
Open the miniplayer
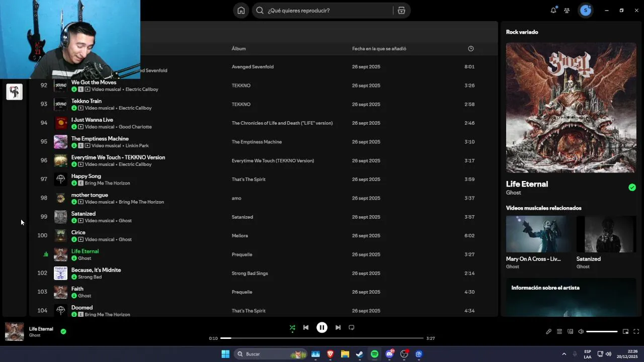(x=626, y=331)
